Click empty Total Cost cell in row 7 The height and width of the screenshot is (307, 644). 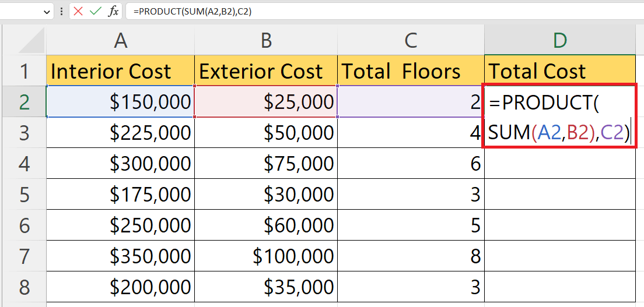(x=560, y=256)
